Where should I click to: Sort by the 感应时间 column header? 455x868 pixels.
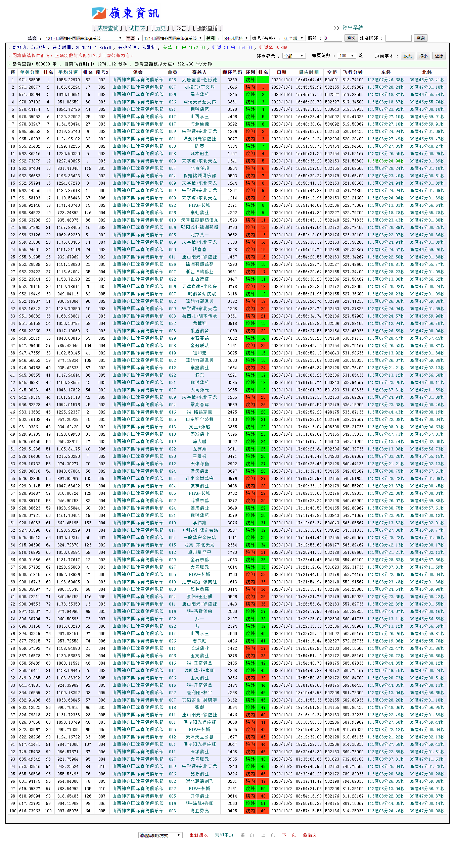[x=309, y=72]
